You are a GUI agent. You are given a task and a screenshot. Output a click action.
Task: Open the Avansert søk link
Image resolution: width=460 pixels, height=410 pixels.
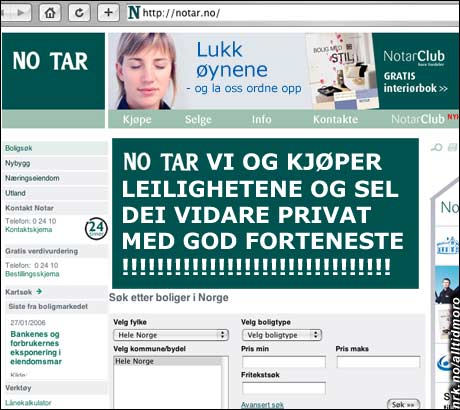(x=262, y=405)
